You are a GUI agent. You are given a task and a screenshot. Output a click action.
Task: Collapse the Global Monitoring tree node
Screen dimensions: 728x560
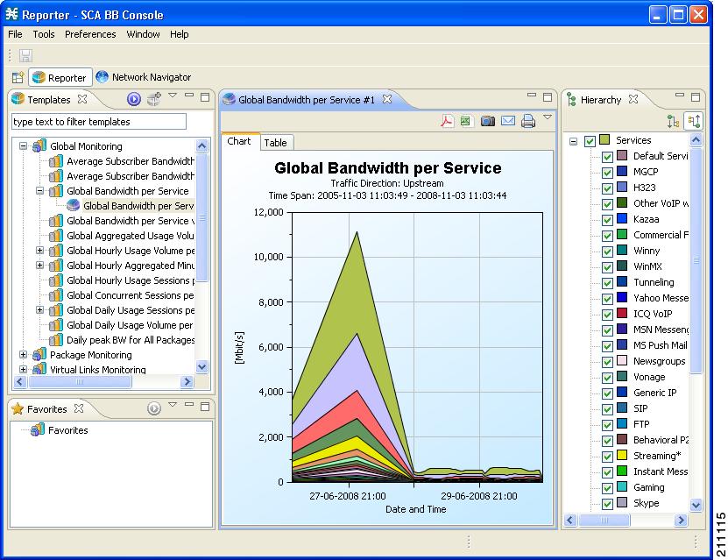[24, 146]
